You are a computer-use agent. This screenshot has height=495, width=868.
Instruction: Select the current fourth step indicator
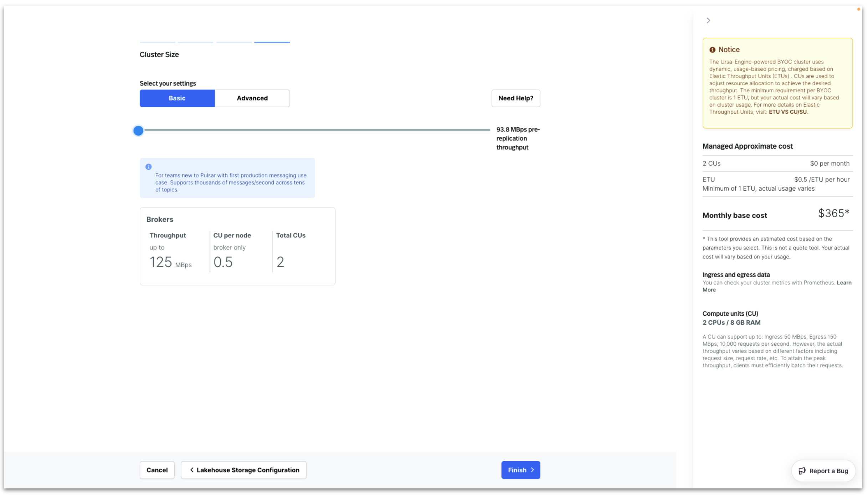[x=272, y=42]
